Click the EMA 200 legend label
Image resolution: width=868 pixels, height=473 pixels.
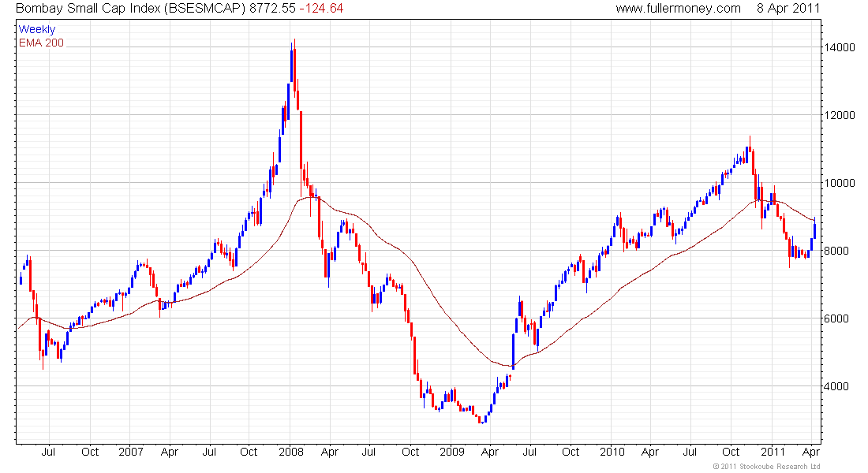point(42,43)
